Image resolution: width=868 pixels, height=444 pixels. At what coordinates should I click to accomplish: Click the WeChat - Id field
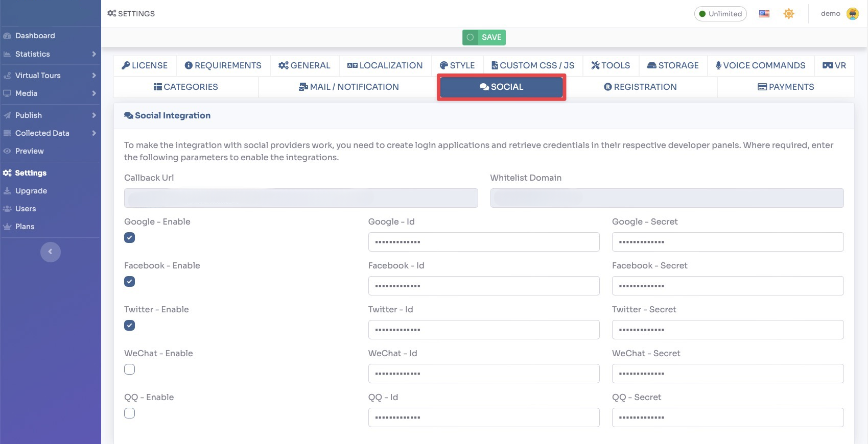(484, 374)
